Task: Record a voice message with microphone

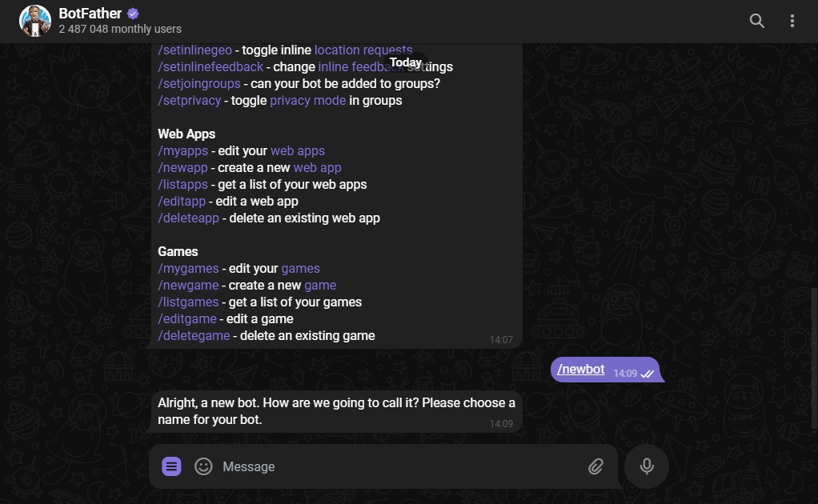Action: pos(646,466)
